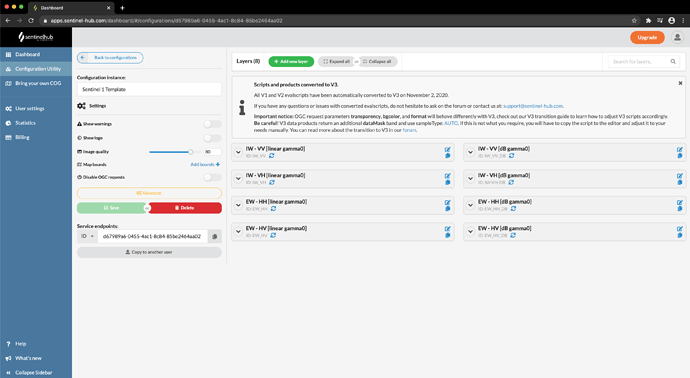Click refresh icon beside ID EW_HH
The image size is (690, 378).
tap(273, 209)
